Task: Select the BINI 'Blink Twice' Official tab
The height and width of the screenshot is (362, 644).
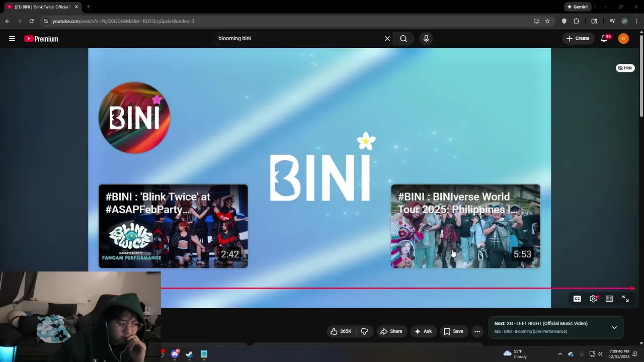Action: pyautogui.click(x=42, y=7)
